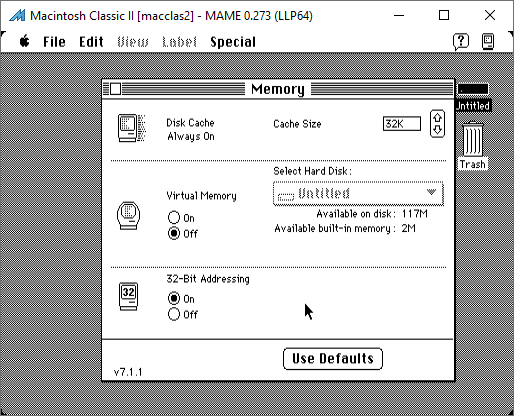Click the Use Defaults button
This screenshot has height=416, width=514.
tap(333, 359)
